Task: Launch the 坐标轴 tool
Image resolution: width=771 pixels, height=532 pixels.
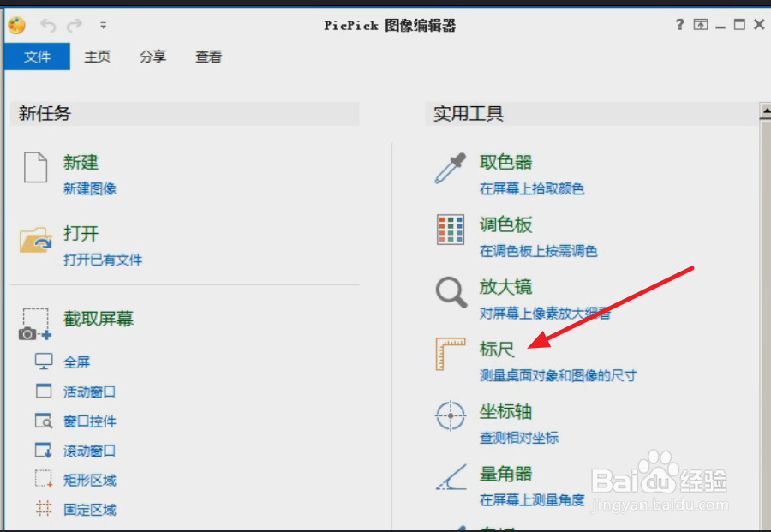Action: point(506,412)
